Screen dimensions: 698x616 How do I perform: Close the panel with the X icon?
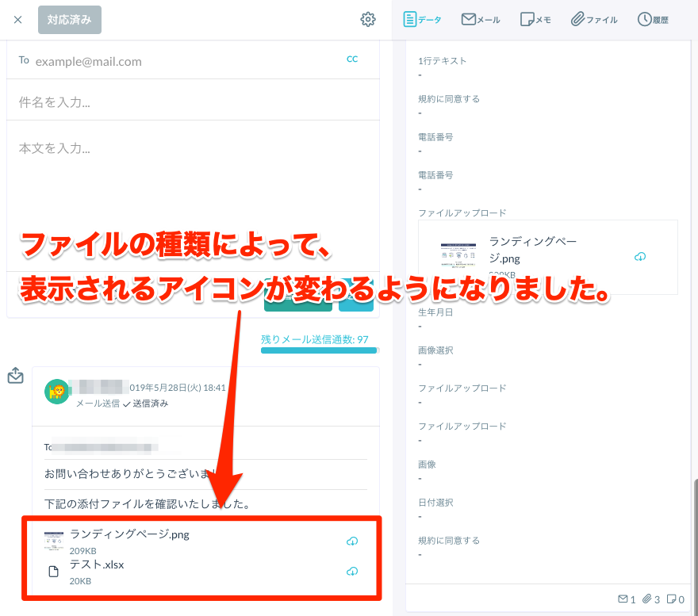click(18, 20)
